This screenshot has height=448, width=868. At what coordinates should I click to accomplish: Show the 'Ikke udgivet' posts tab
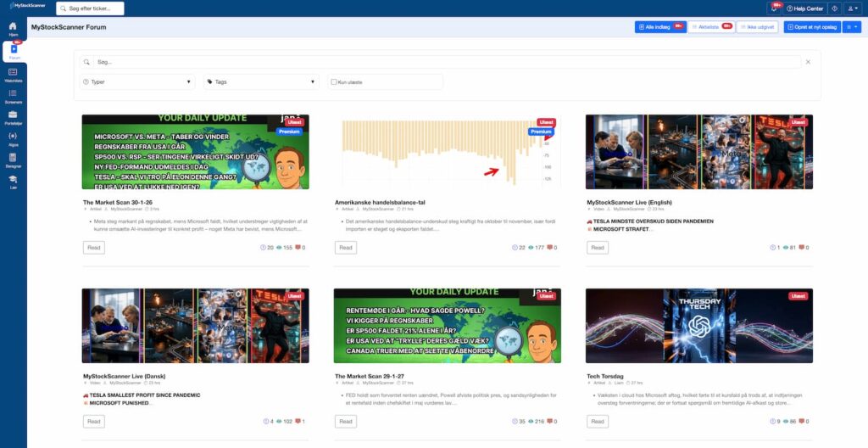757,27
